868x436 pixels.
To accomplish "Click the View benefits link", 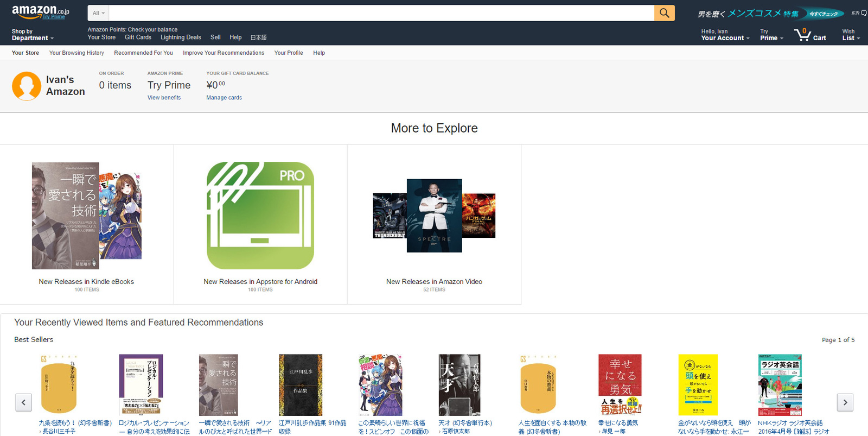I will (164, 98).
